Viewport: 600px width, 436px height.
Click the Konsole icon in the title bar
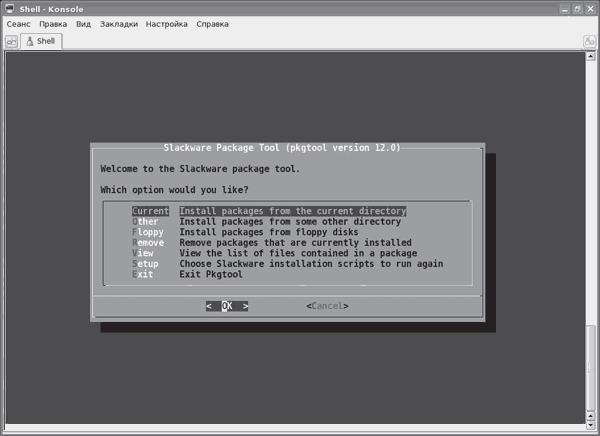9,8
